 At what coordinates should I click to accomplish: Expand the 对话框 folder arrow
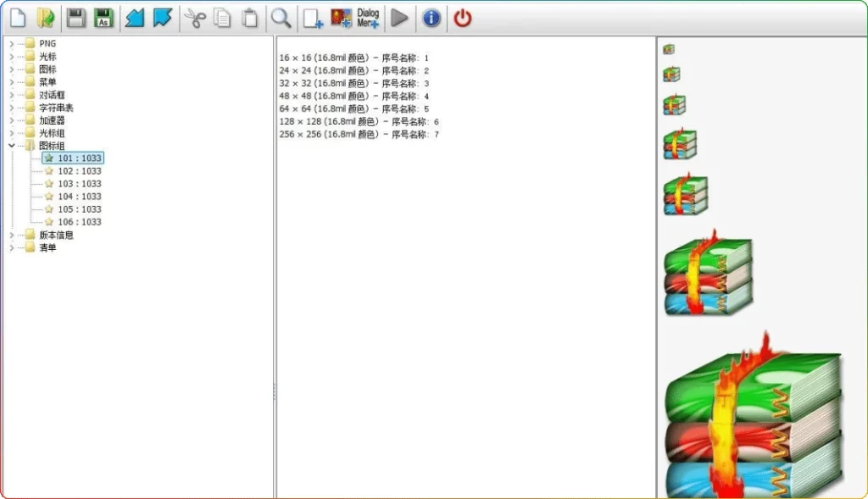11,95
